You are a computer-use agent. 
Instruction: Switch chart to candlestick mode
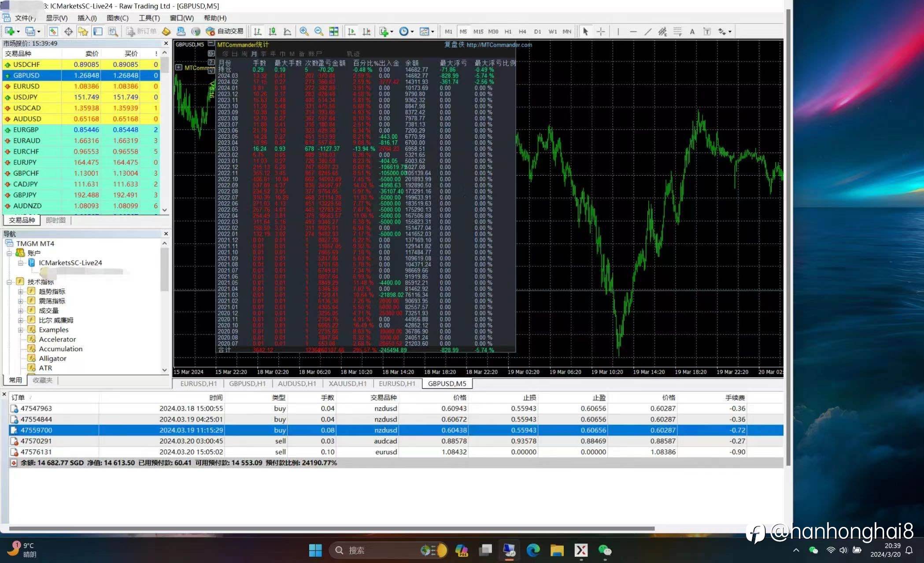point(273,31)
